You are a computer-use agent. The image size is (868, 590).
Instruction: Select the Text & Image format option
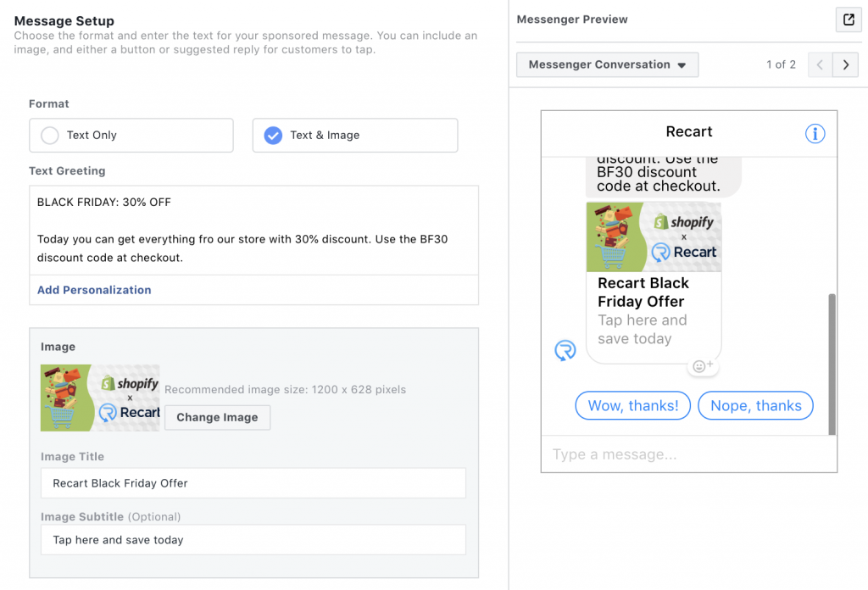(355, 135)
